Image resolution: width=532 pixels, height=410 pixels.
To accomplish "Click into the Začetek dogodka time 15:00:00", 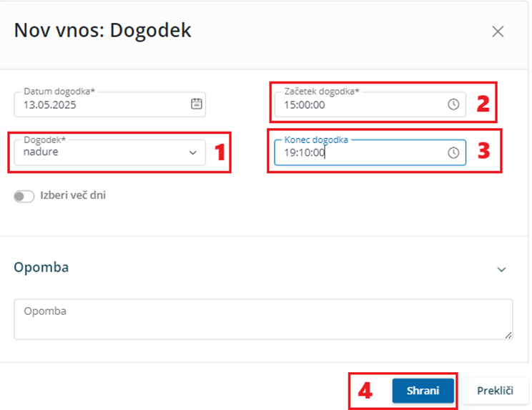I will [x=370, y=104].
